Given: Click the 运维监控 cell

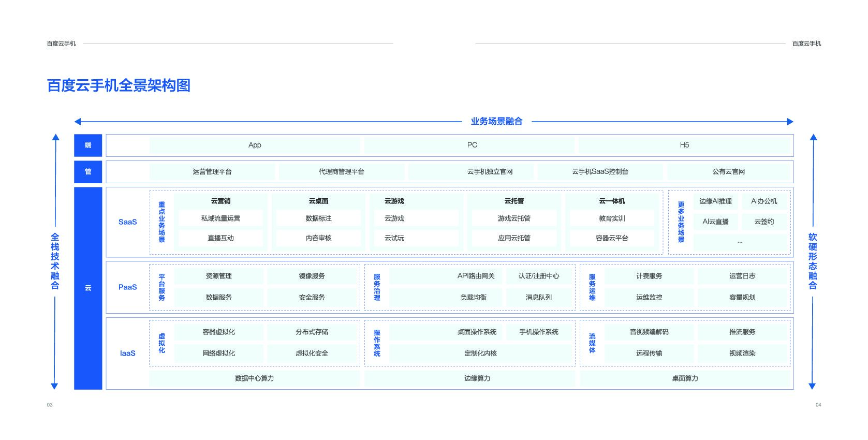Looking at the screenshot, I should pos(649,297).
